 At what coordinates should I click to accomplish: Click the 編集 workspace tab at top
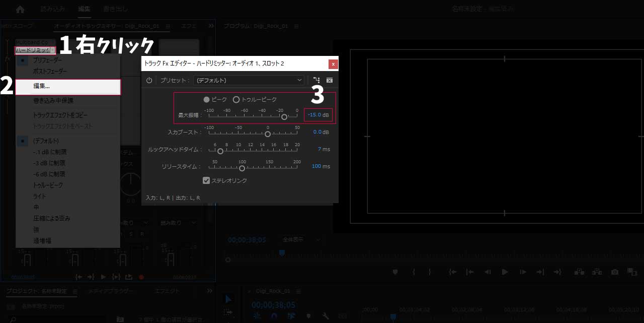coord(84,9)
